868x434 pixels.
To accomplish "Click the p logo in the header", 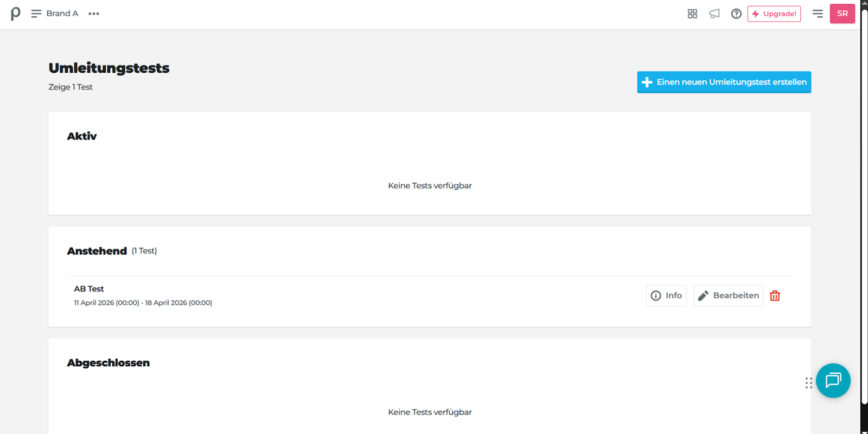I will click(x=15, y=14).
